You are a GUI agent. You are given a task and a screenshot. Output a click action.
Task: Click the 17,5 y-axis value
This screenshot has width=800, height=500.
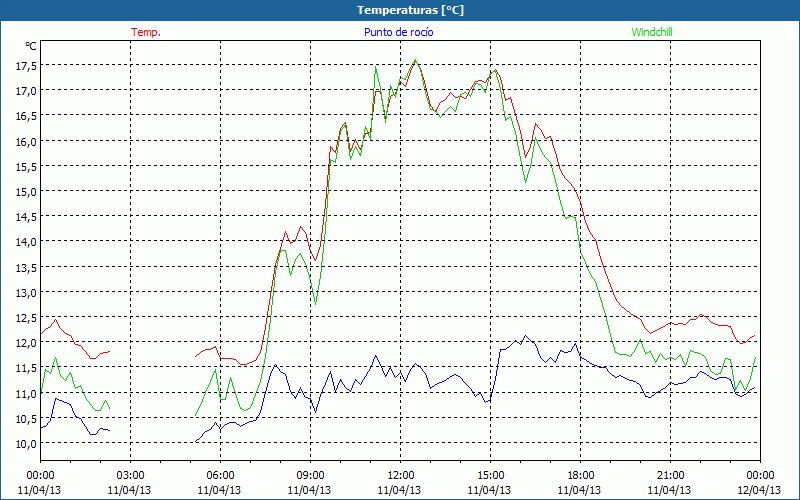pos(26,66)
